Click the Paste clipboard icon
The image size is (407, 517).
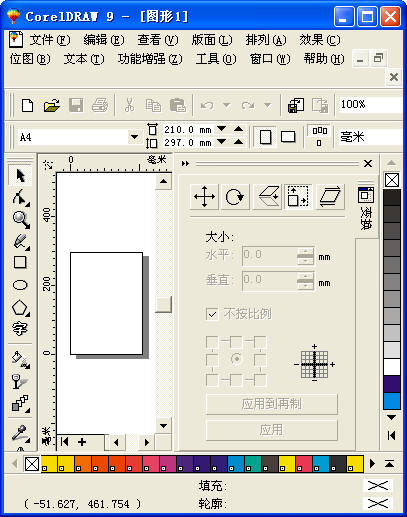[178, 105]
